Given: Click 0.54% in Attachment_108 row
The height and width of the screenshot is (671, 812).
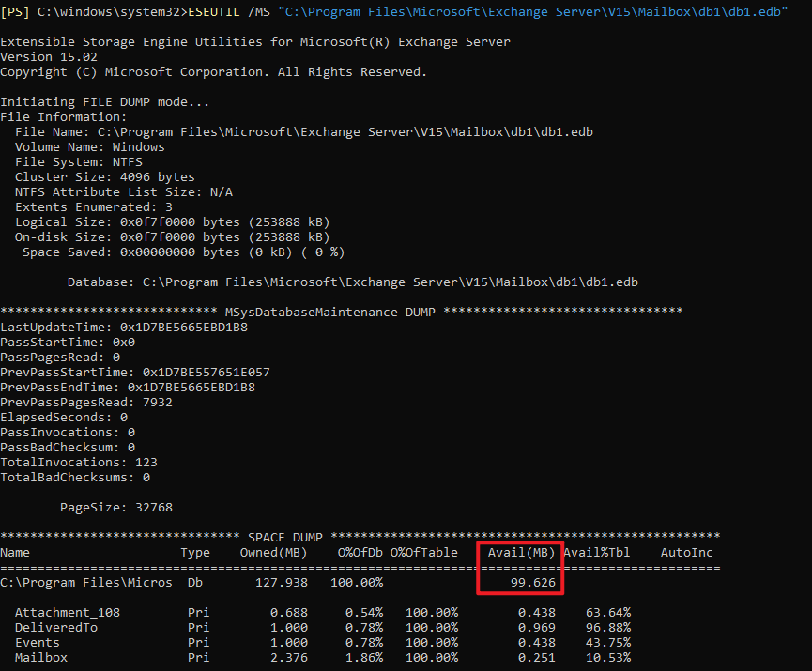Looking at the screenshot, I should point(364,613).
